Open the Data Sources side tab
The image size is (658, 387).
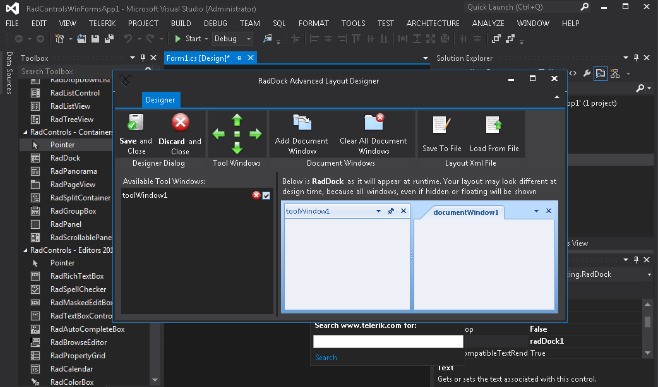(x=9, y=72)
